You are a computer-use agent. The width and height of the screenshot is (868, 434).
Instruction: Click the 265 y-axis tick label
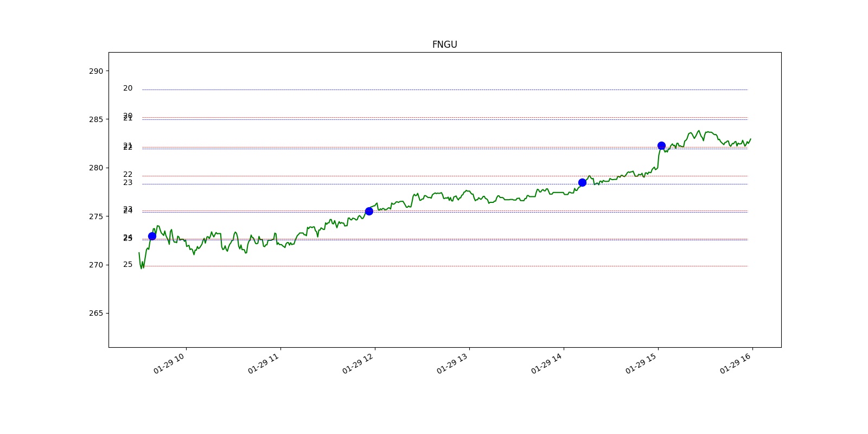pos(96,313)
